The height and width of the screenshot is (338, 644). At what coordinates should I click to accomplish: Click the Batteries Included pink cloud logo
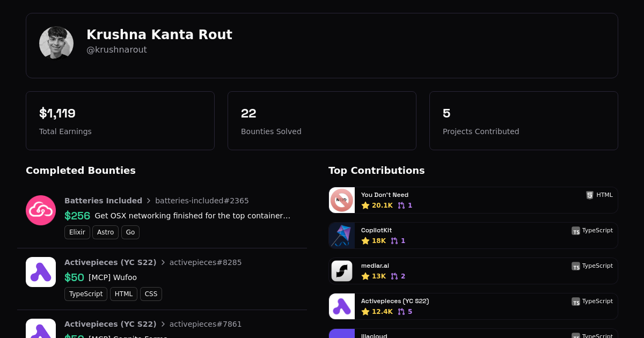(41, 210)
